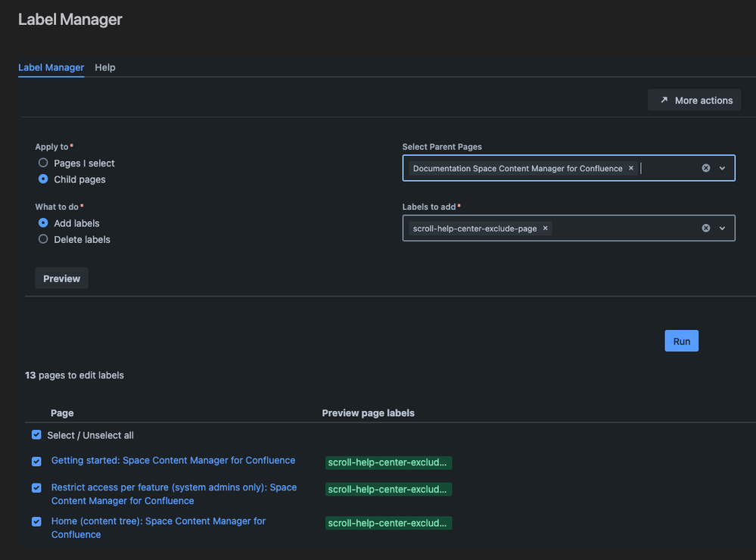The image size is (756, 560).
Task: Remove the scroll-help-center-exclude-page label chip
Action: point(544,227)
